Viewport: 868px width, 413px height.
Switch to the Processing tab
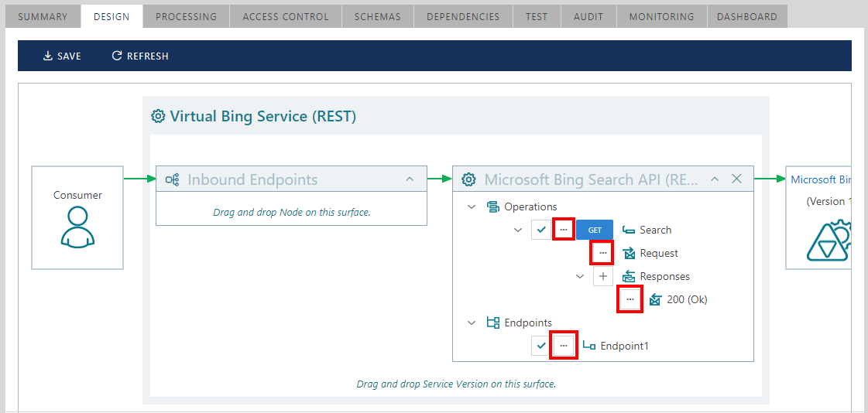(x=186, y=16)
